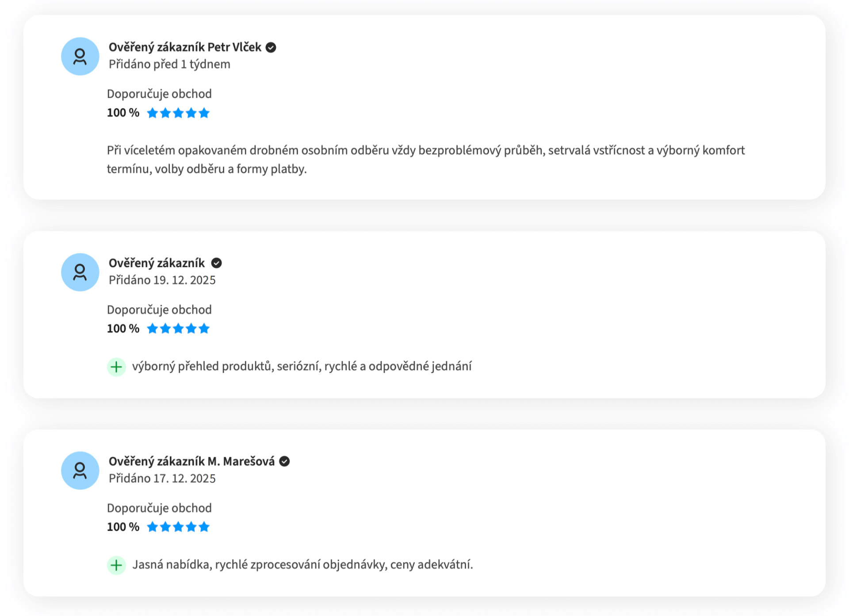The image size is (849, 616).
Task: Click the '100 %' score in M. Marešová's review
Action: pos(123,527)
